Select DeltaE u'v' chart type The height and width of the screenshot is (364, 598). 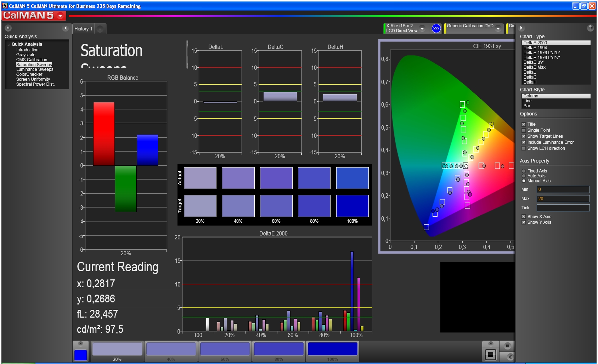pyautogui.click(x=556, y=62)
